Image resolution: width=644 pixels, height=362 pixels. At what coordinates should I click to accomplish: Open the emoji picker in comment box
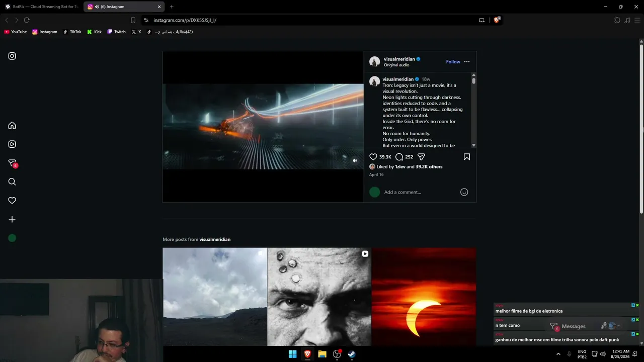[464, 192]
